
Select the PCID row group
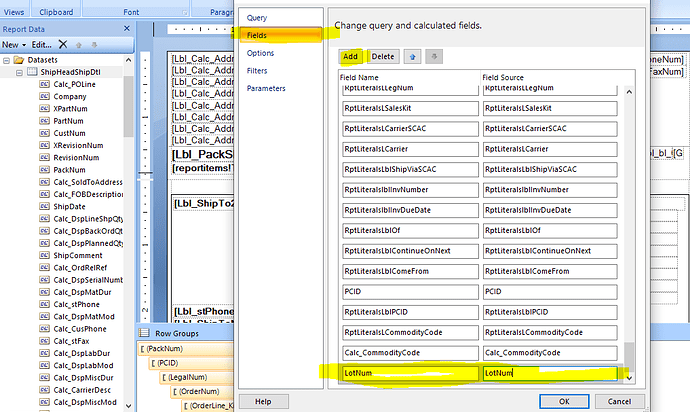[x=191, y=363]
